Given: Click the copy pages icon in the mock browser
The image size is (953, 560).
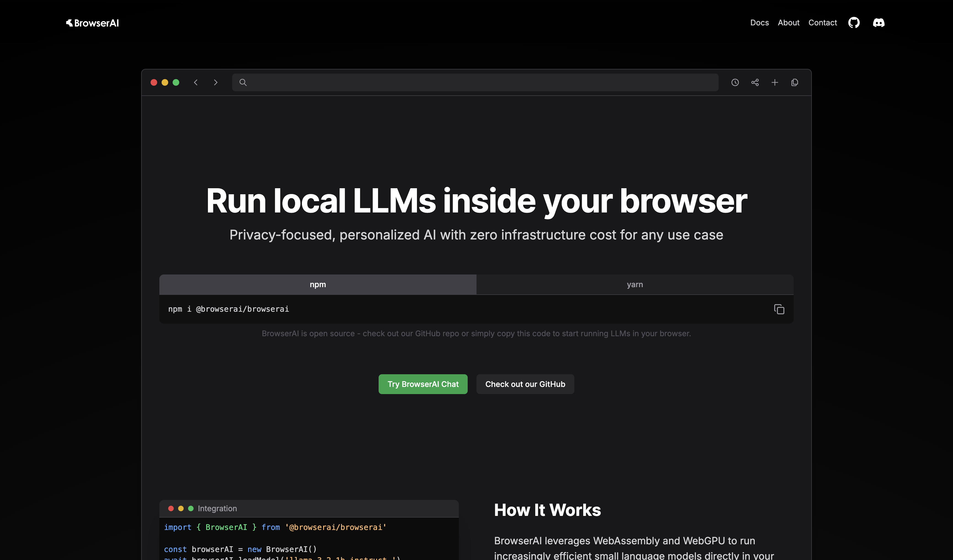Looking at the screenshot, I should 794,82.
